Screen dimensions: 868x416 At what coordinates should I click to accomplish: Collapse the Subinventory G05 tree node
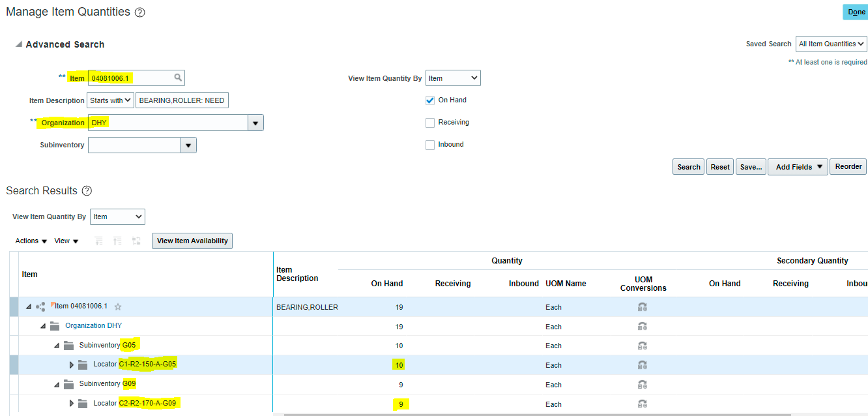click(57, 345)
